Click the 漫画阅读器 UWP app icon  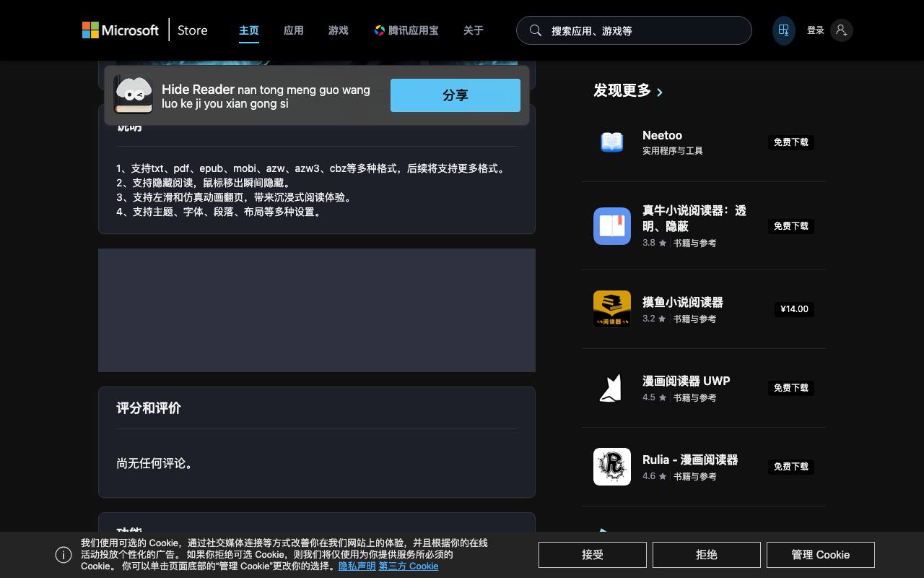point(612,388)
